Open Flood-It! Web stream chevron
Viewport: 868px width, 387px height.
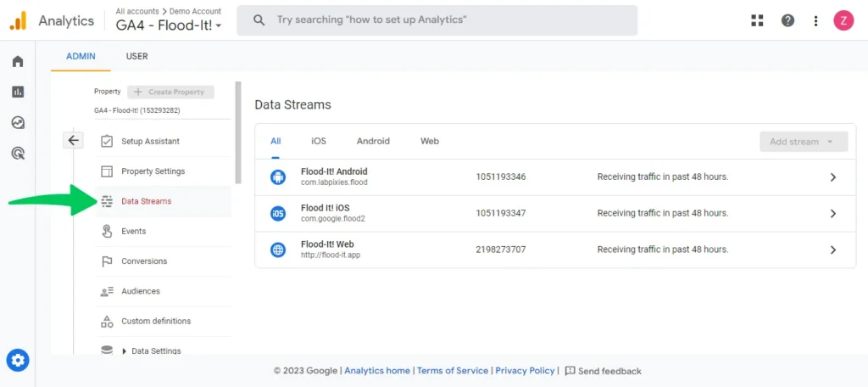[x=833, y=250]
